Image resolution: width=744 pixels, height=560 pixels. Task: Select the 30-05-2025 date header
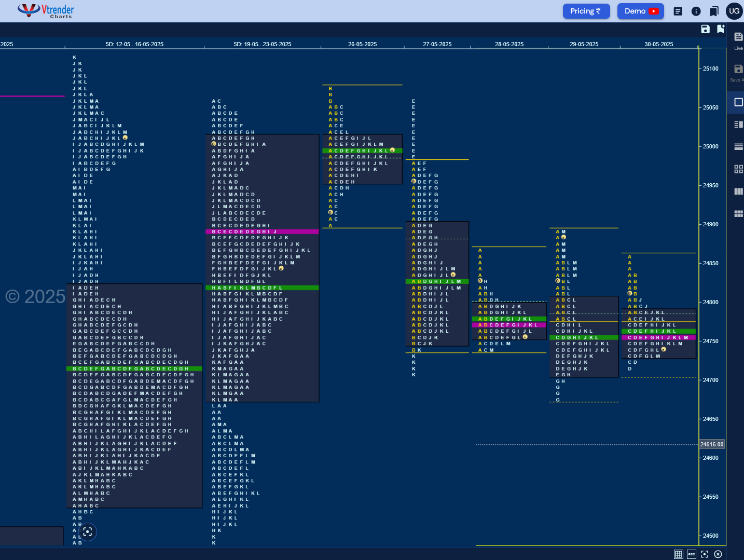659,44
